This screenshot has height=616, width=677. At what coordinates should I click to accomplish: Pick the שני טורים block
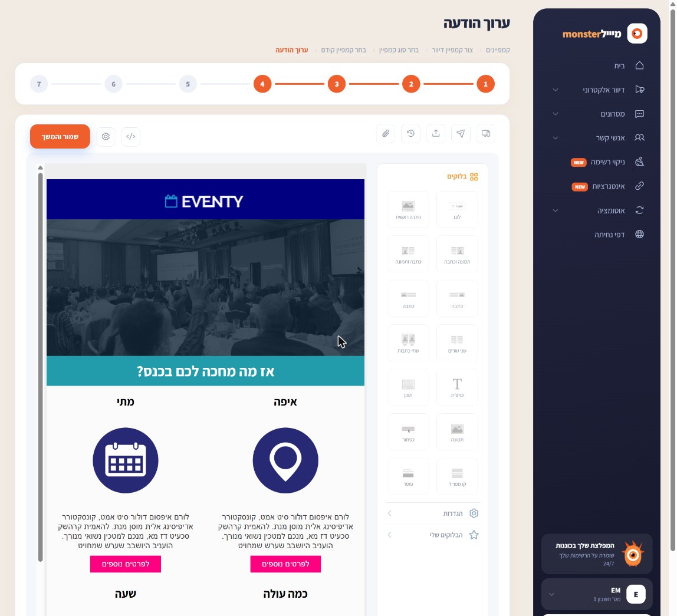[x=457, y=343]
